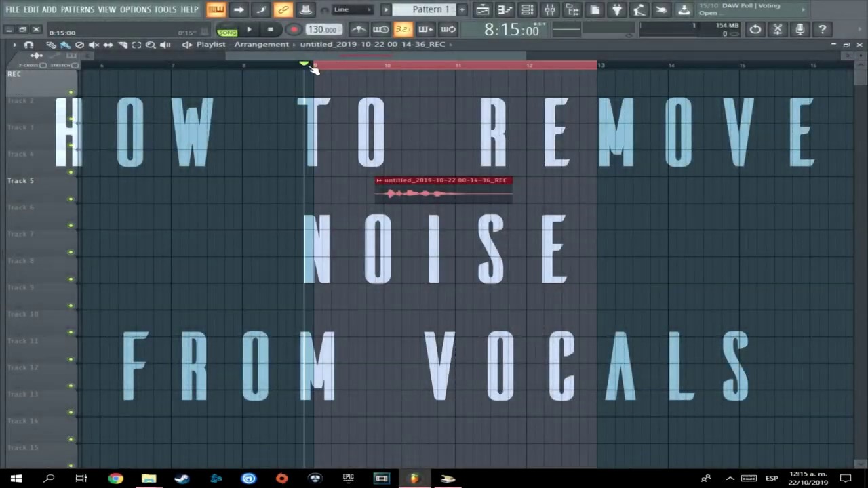
Task: Toggle the 3-2-1 countdown button
Action: pyautogui.click(x=403, y=30)
